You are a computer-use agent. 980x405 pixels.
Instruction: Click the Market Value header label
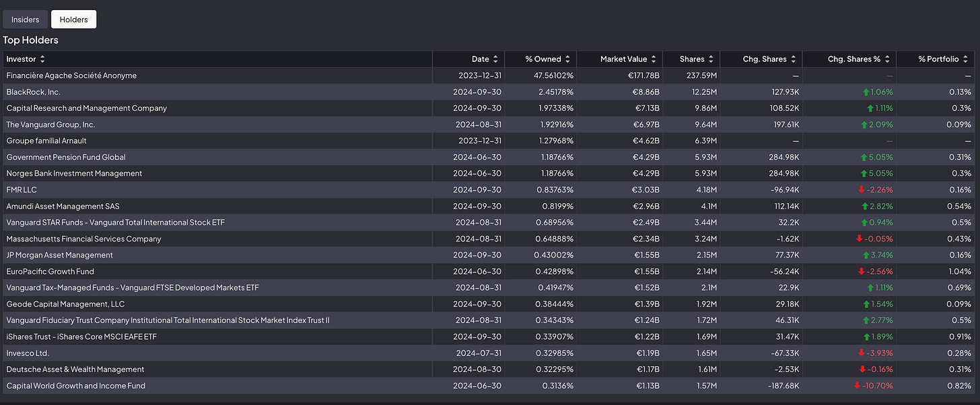(x=623, y=59)
